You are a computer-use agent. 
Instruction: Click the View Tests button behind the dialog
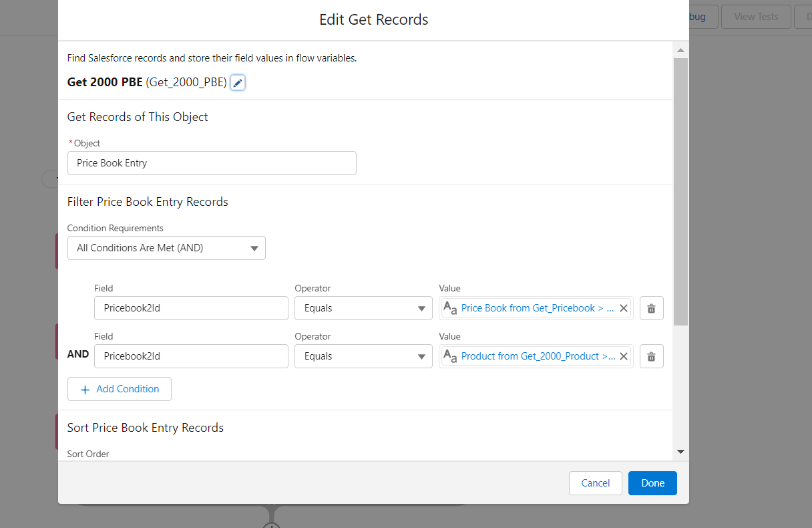pyautogui.click(x=756, y=17)
